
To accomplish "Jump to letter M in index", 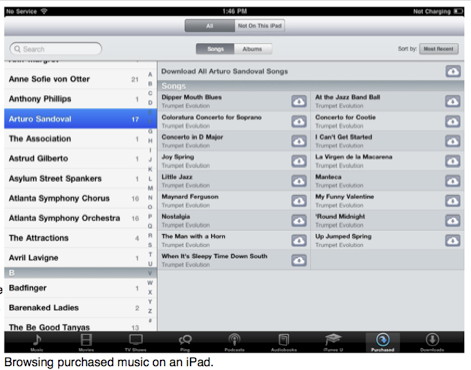I will (150, 188).
